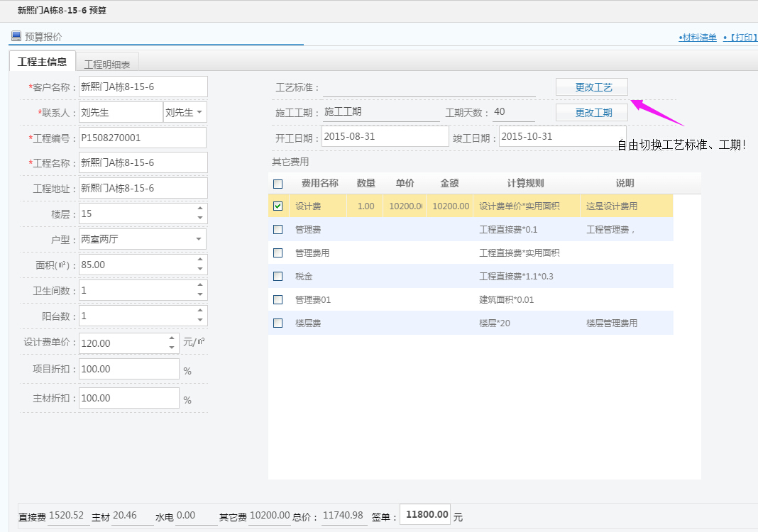Image resolution: width=758 pixels, height=532 pixels.
Task: Select the 工程主信息 tab
Action: (x=42, y=62)
